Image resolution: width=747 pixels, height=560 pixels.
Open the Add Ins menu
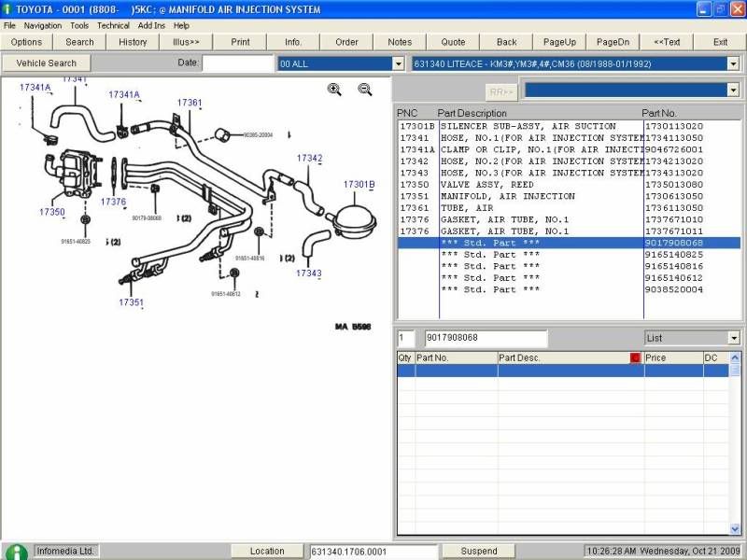coord(151,26)
